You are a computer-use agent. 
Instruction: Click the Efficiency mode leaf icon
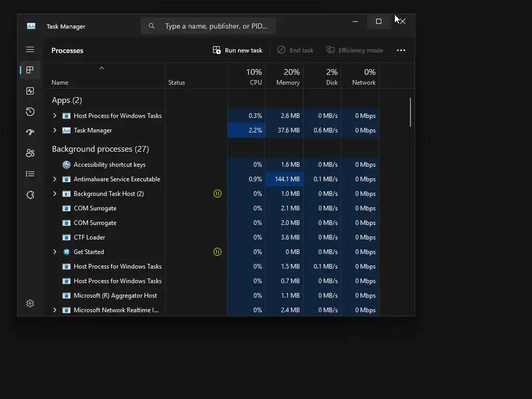coord(330,50)
